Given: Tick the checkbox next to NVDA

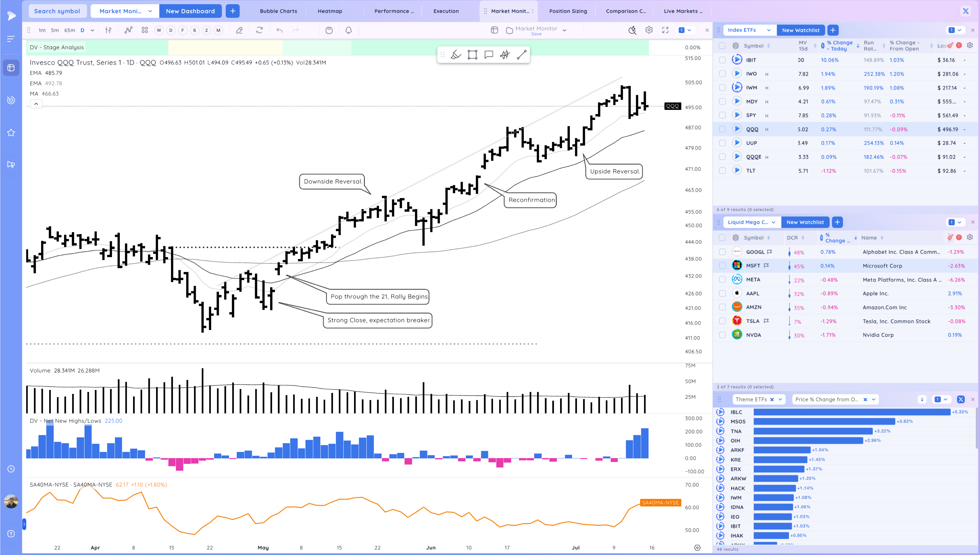Looking at the screenshot, I should coord(722,335).
